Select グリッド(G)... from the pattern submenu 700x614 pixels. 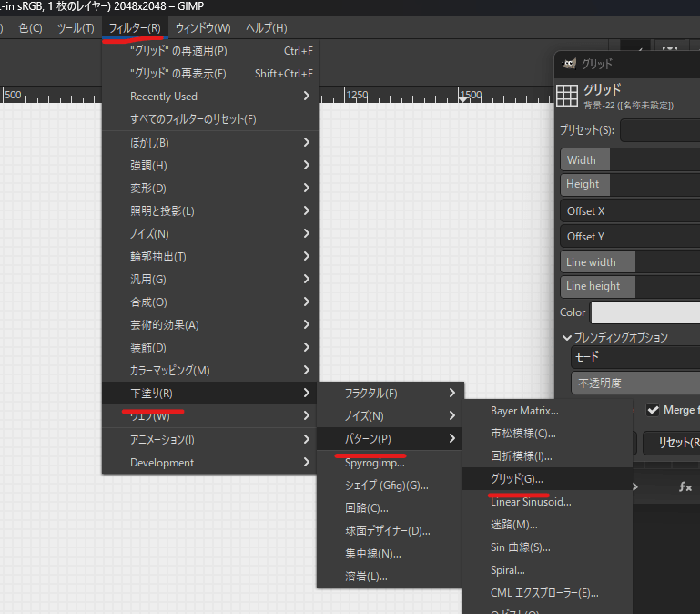click(517, 478)
